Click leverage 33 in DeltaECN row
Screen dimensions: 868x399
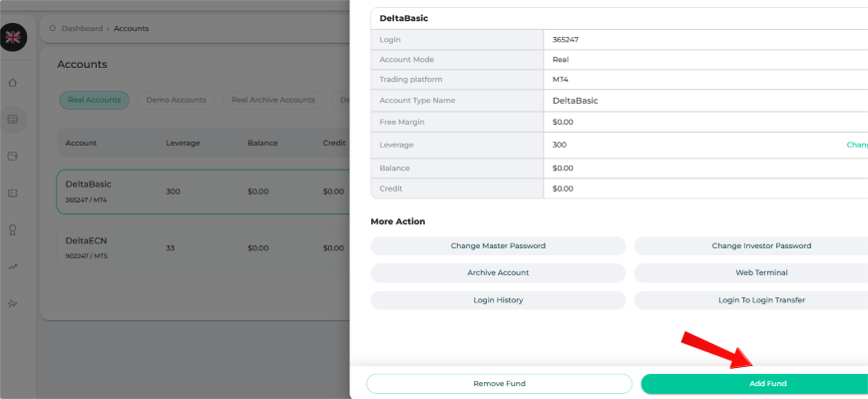pos(170,248)
